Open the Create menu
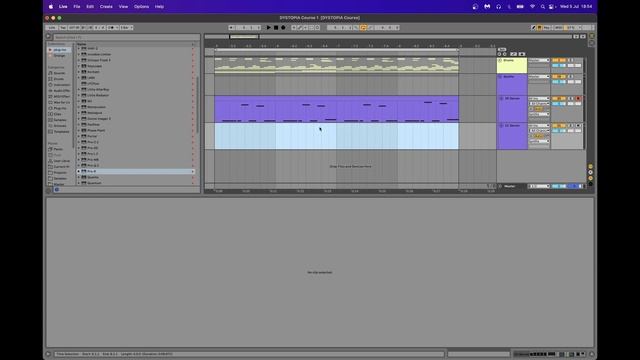640x360 pixels. click(106, 7)
